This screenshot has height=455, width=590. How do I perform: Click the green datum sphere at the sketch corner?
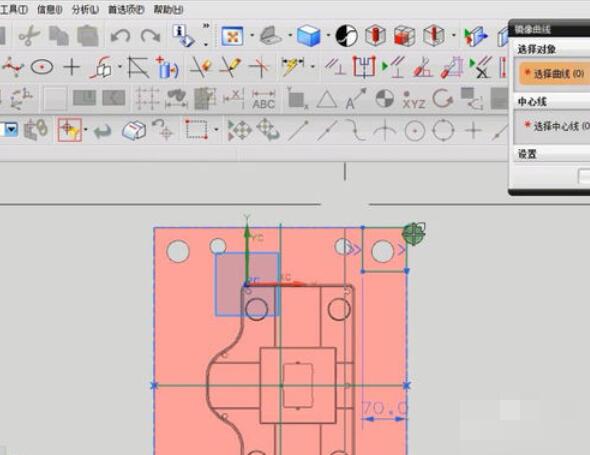click(414, 234)
